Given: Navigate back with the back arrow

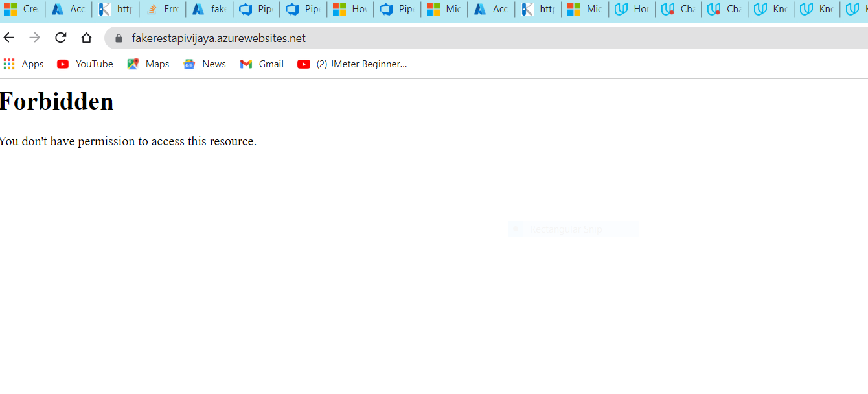Looking at the screenshot, I should click(x=8, y=38).
